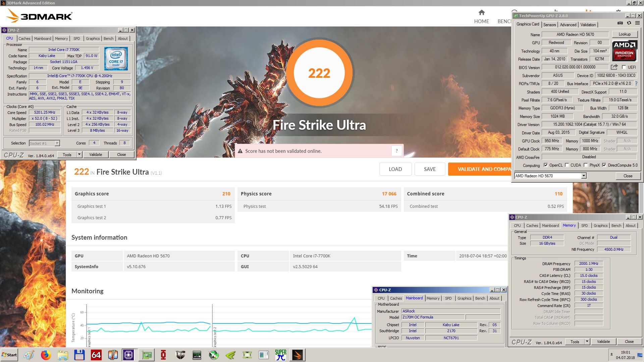Open the NVIDIA green swoosh taskbar icon
This screenshot has height=362, width=644.
[230, 355]
